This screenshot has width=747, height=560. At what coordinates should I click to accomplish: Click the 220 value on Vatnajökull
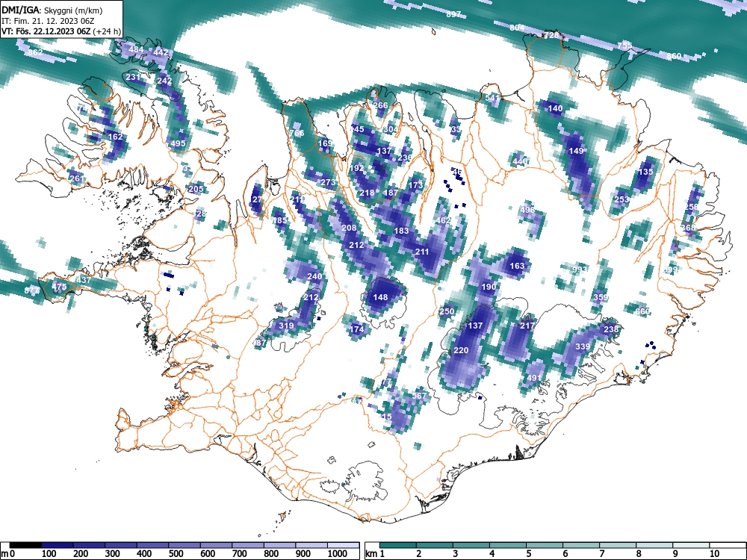click(x=461, y=350)
